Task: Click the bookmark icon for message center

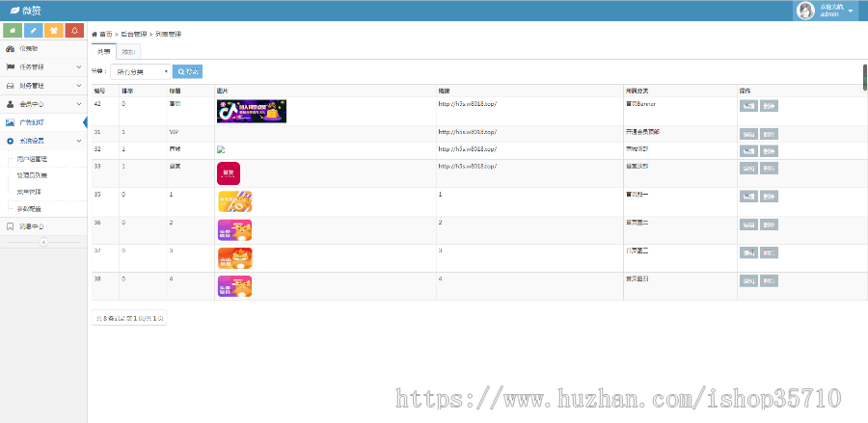Action: (10, 226)
